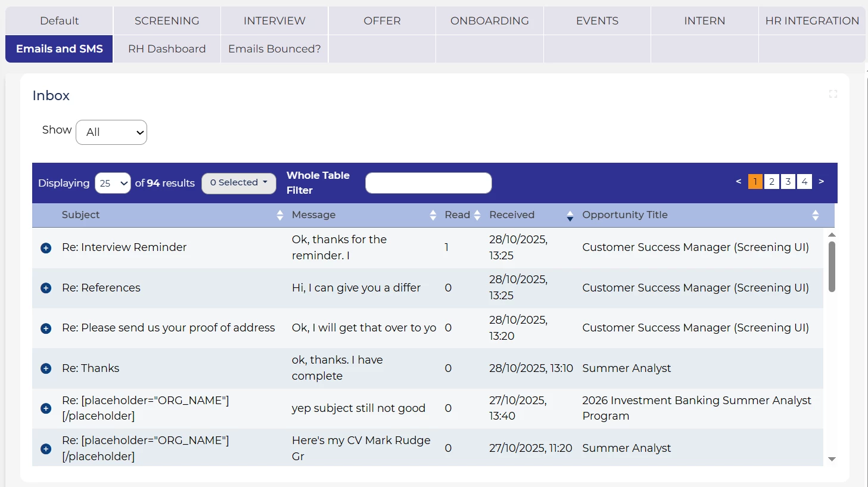Jump to page 4 of results
Screen dimensions: 868x487
[x=804, y=182]
